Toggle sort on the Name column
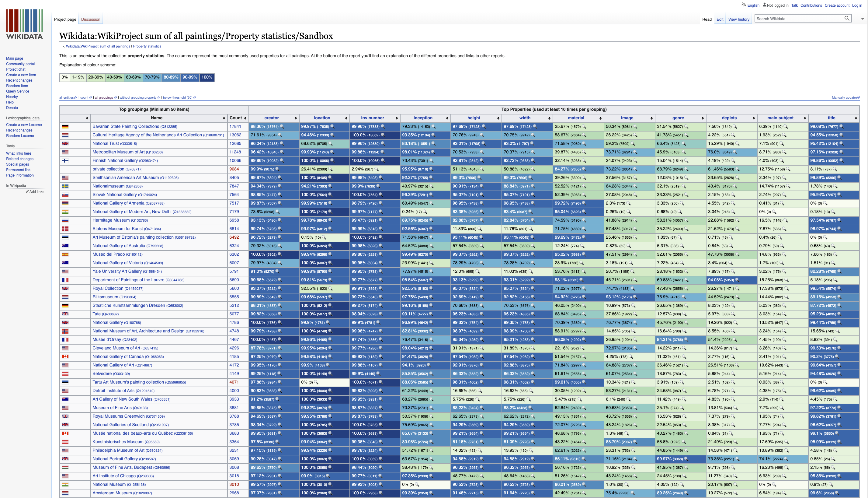This screenshot has width=868, height=498. coord(224,118)
